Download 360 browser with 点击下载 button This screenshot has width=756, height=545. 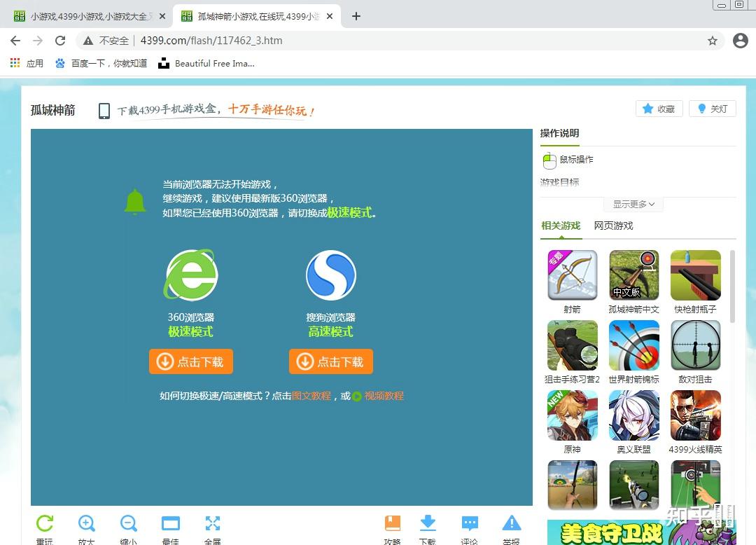pos(191,361)
